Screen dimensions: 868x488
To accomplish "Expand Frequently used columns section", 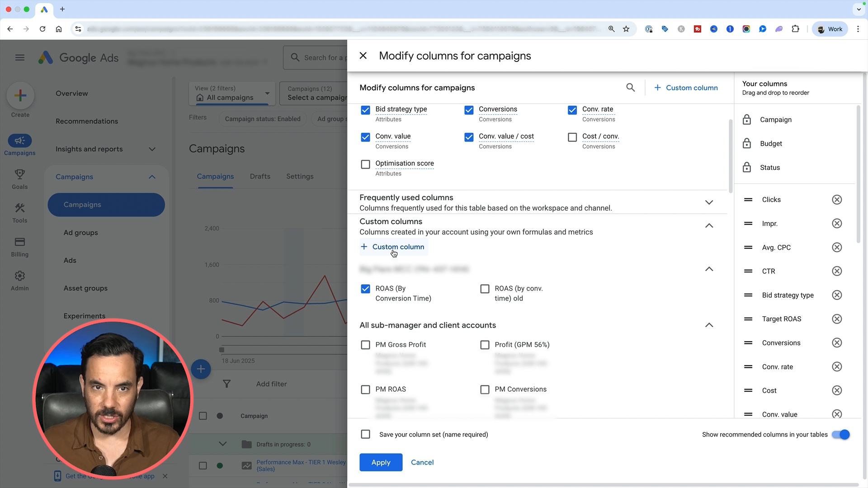I will point(709,202).
